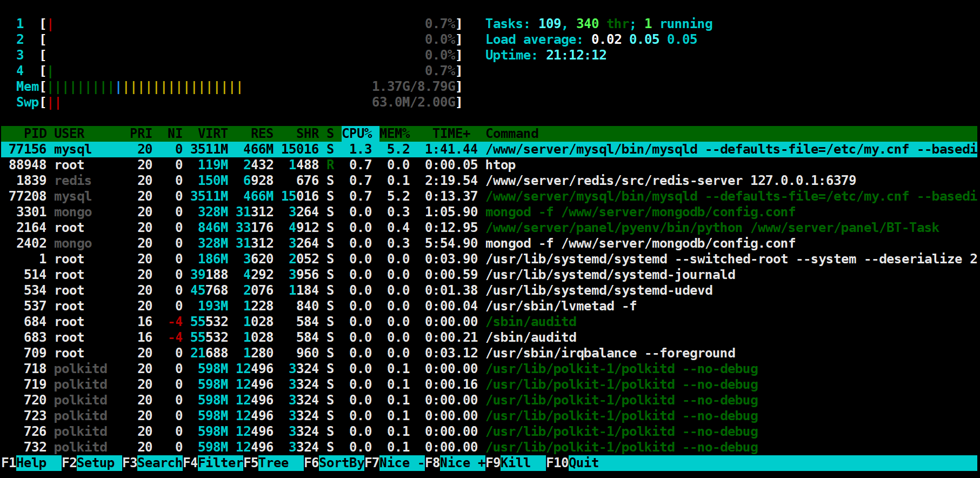Select polkitd row with PID 723

coord(489,416)
